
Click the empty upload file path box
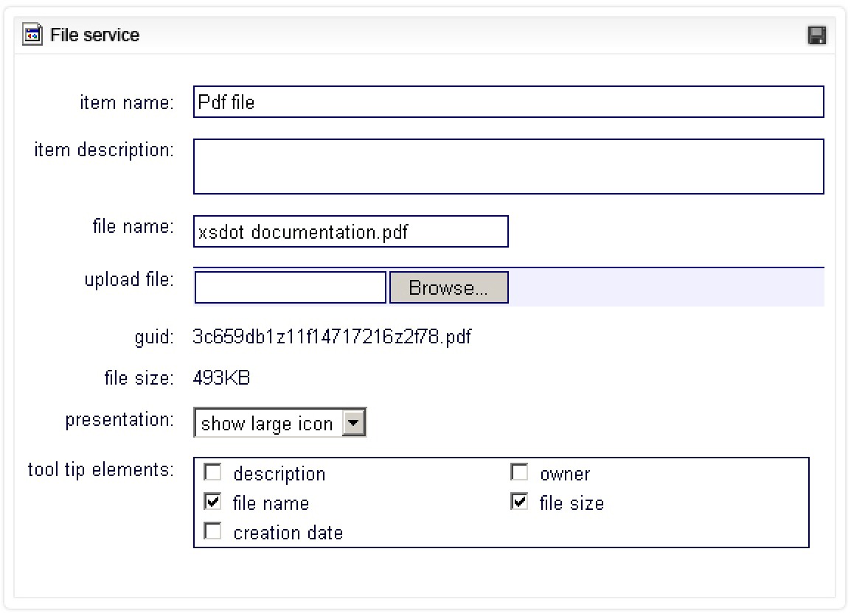tap(290, 287)
